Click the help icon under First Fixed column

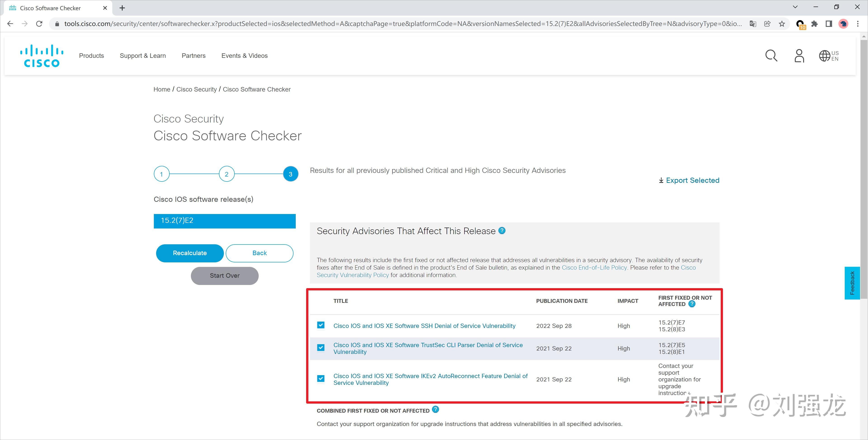pyautogui.click(x=692, y=304)
